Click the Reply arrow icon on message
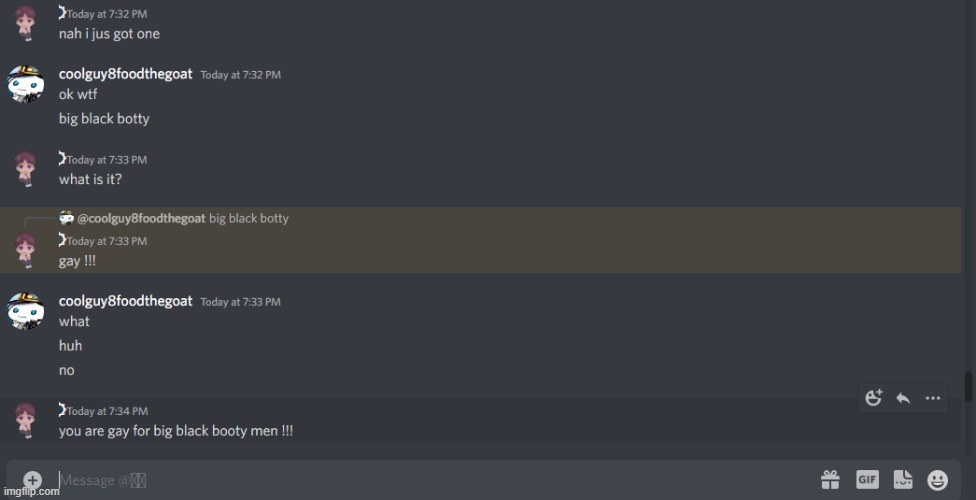Viewport: 976px width, 500px height. (903, 398)
